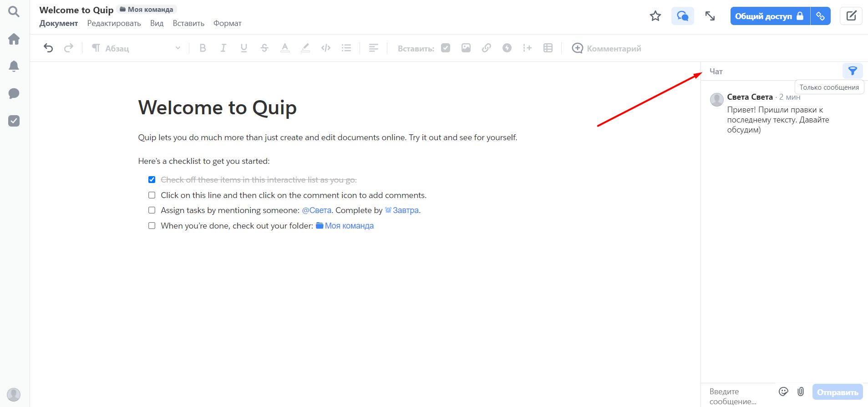Click the Общий доступ share button
Screen dimensions: 868x407
[x=770, y=16]
